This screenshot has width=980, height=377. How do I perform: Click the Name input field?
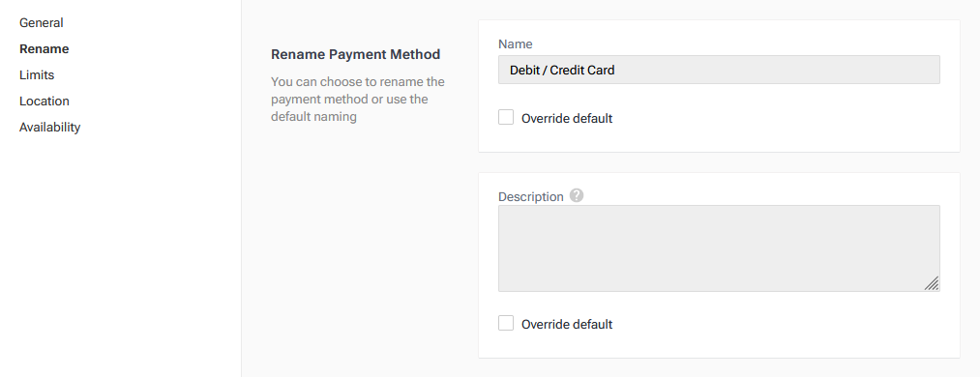point(719,70)
